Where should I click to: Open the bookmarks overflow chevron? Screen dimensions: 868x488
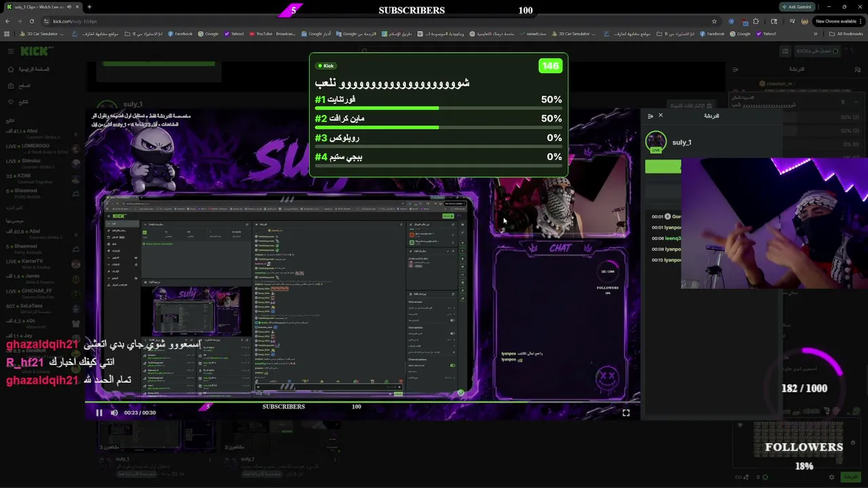816,33
